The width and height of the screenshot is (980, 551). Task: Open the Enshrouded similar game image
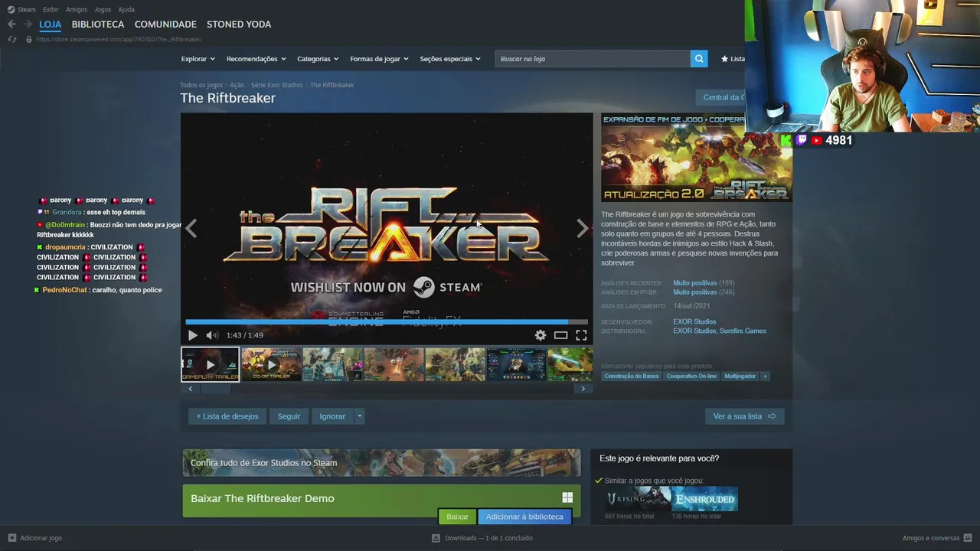(704, 499)
